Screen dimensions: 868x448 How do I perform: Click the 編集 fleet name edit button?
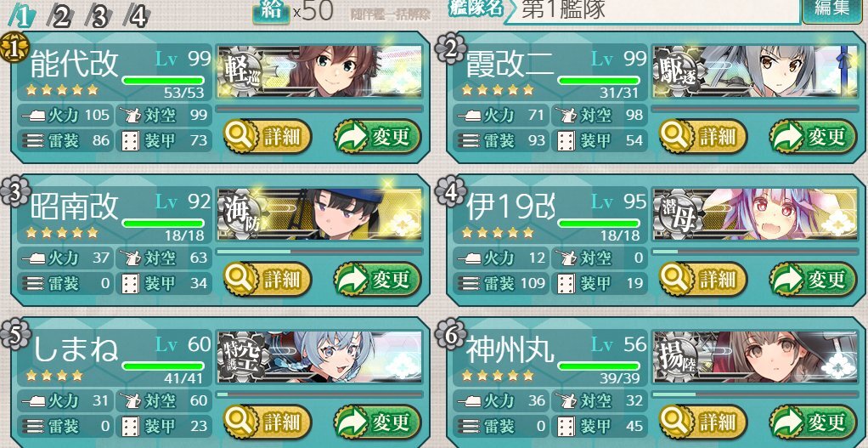(831, 9)
